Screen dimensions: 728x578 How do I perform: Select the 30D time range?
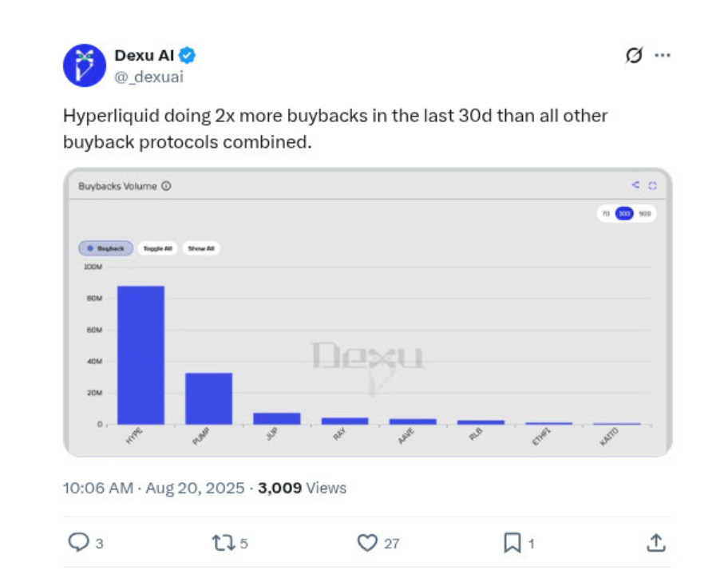tap(624, 214)
